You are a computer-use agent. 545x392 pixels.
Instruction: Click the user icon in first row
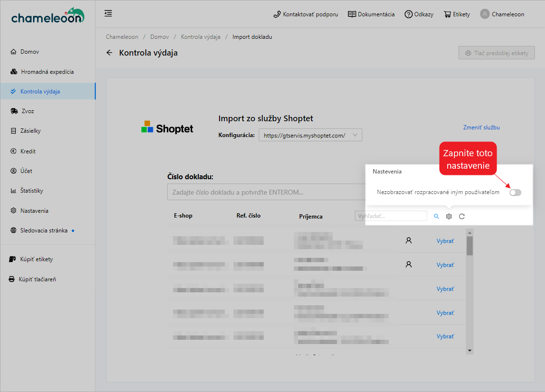click(408, 241)
